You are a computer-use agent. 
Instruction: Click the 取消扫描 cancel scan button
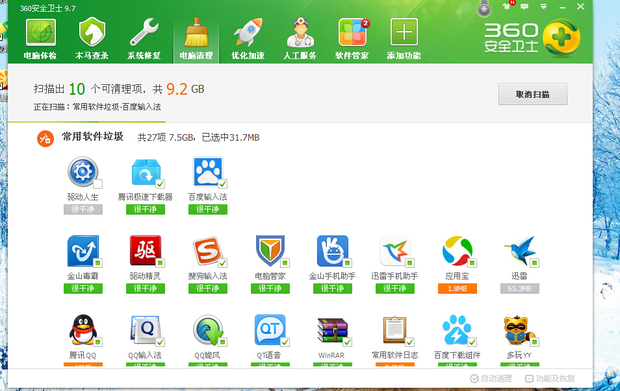click(x=533, y=94)
